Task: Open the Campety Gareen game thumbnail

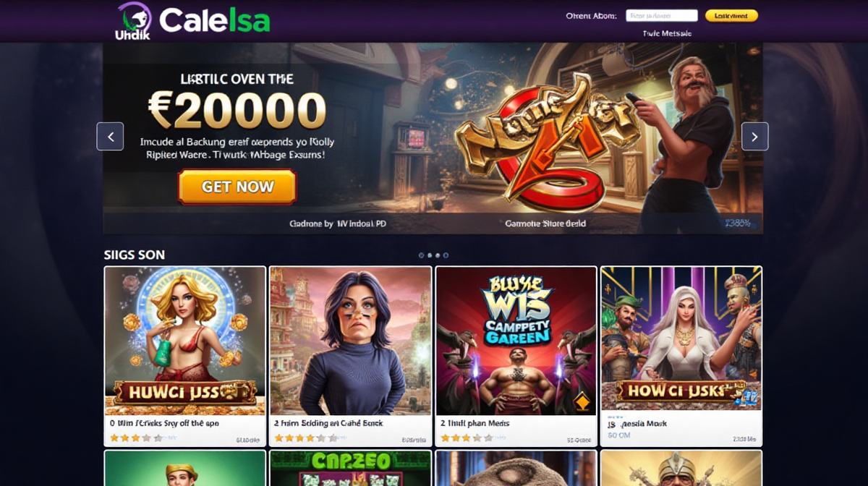Action: (516, 341)
